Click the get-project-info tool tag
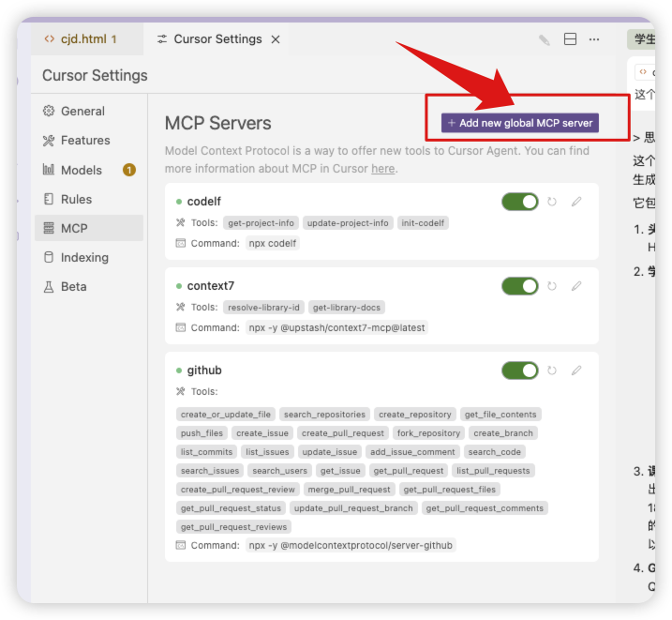 click(261, 223)
